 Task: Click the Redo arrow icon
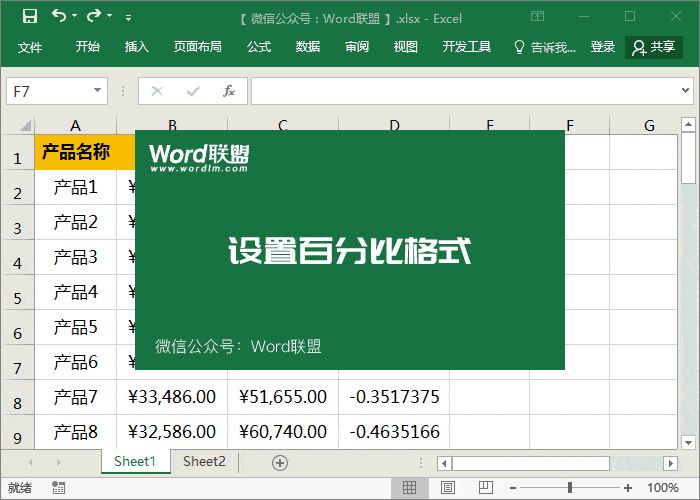[x=94, y=16]
